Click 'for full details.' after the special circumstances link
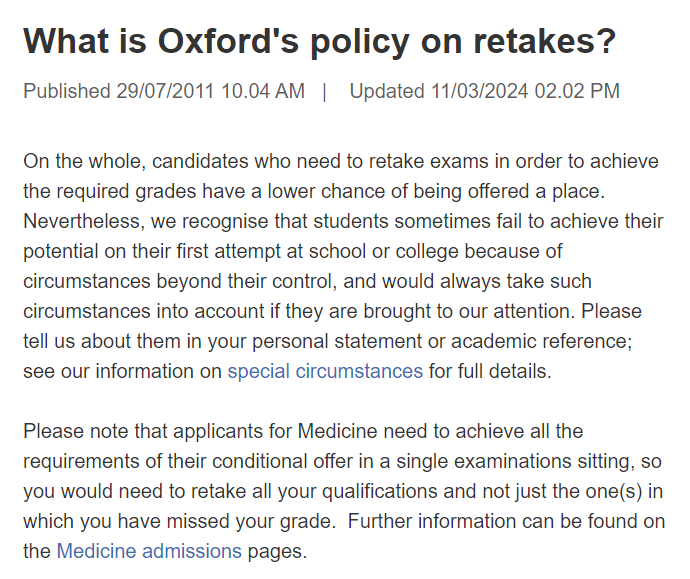The height and width of the screenshot is (579, 690). coord(490,371)
